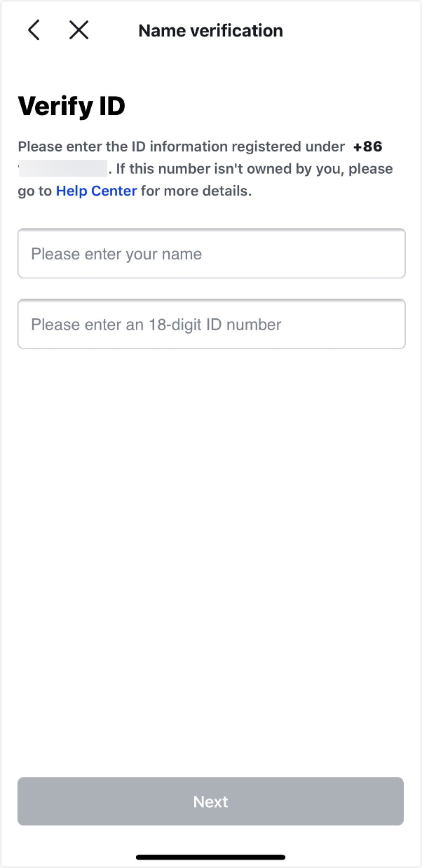Image resolution: width=422 pixels, height=868 pixels.
Task: Focus the 'Please enter your name' box
Action: click(x=211, y=254)
